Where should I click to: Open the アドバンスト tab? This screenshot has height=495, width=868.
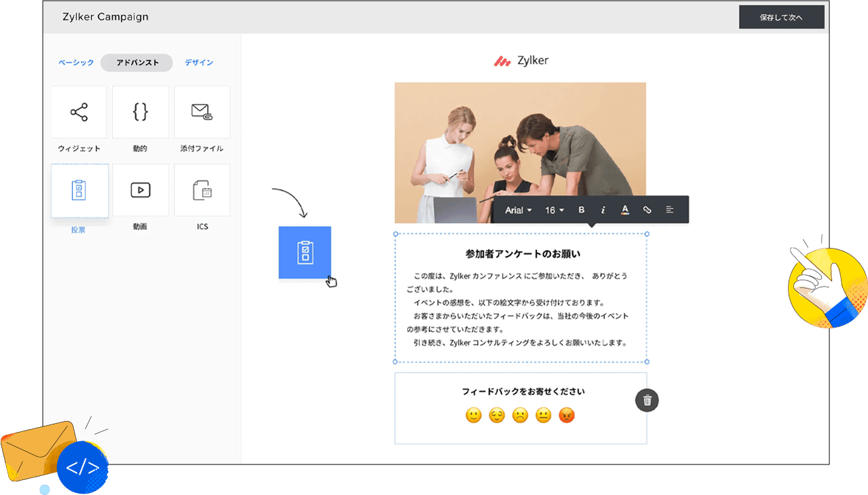point(137,62)
